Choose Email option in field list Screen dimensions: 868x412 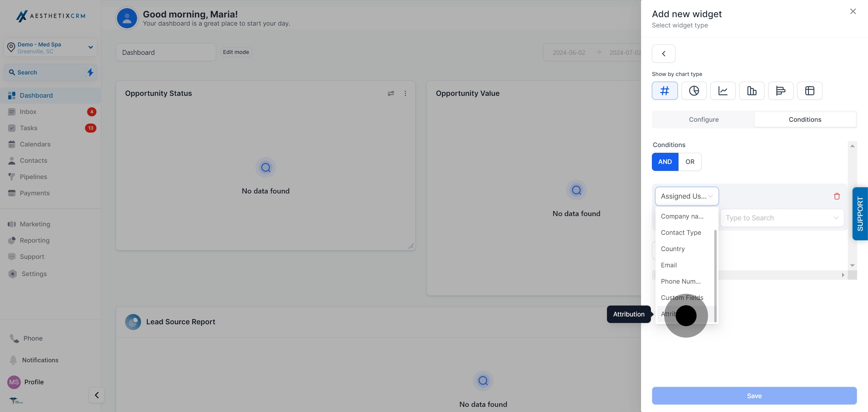click(x=668, y=265)
